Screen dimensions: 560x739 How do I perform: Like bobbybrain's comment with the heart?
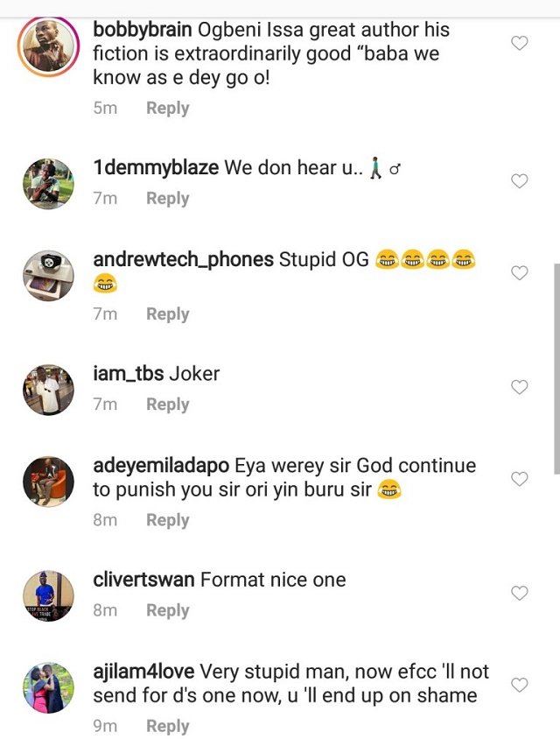(x=519, y=43)
